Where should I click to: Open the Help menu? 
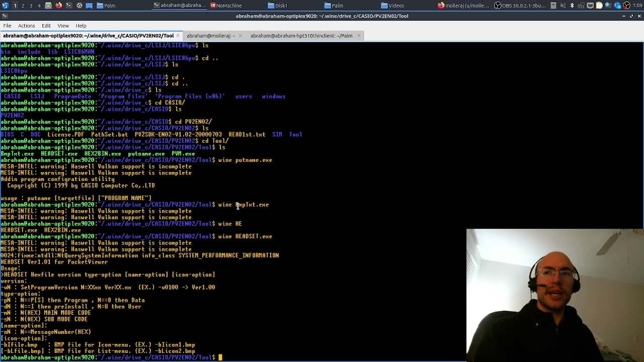click(x=81, y=26)
